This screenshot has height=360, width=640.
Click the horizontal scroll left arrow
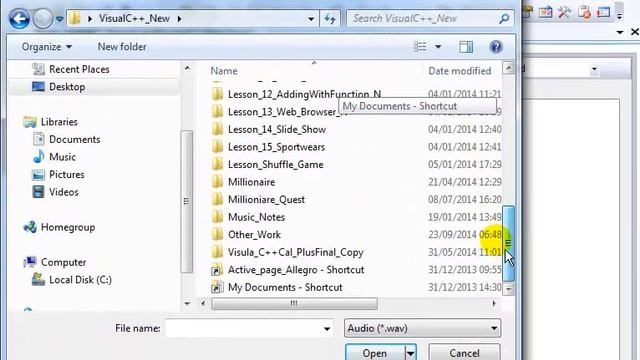coord(203,304)
